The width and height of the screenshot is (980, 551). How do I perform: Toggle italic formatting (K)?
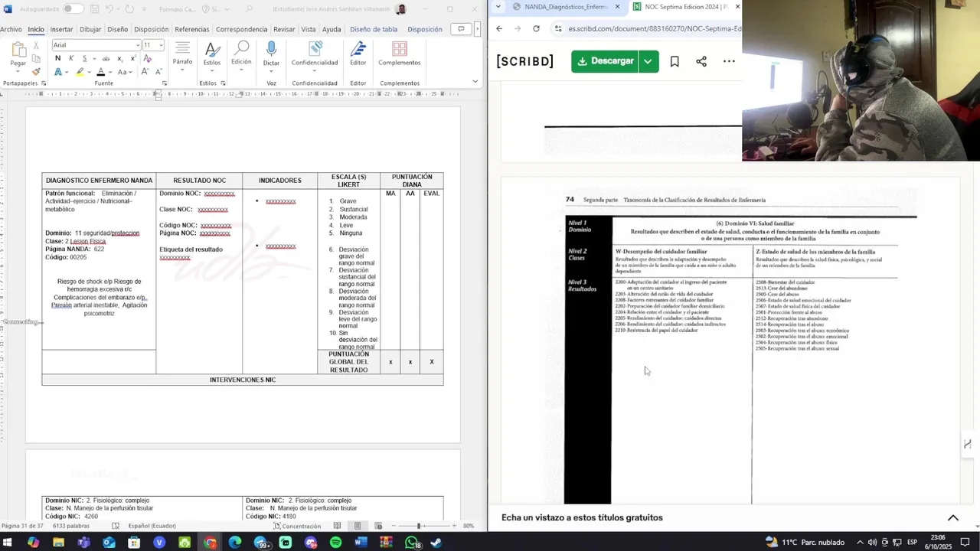71,58
